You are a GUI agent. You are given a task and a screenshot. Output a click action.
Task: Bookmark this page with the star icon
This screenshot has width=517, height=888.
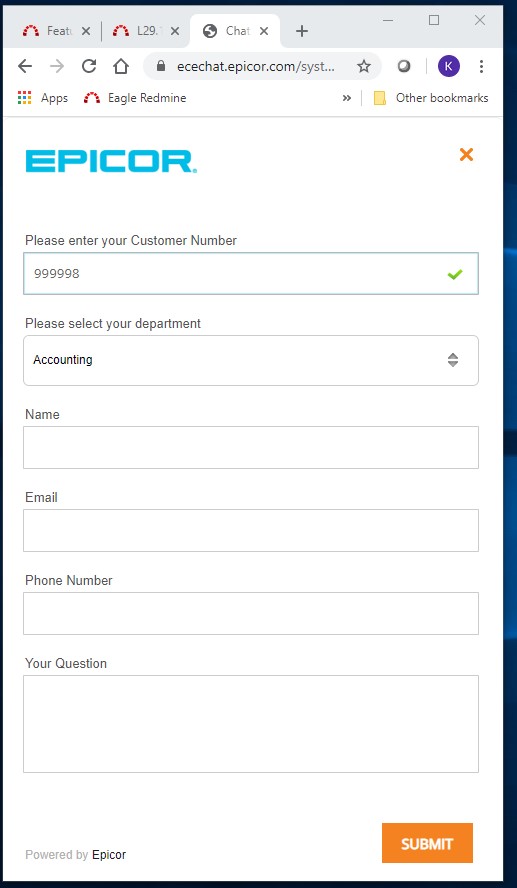click(364, 67)
